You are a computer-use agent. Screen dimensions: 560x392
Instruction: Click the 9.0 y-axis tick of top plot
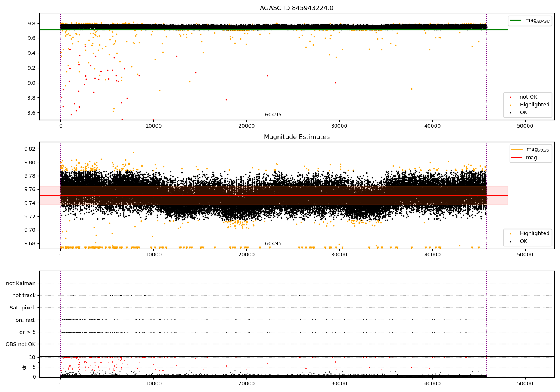(31, 83)
